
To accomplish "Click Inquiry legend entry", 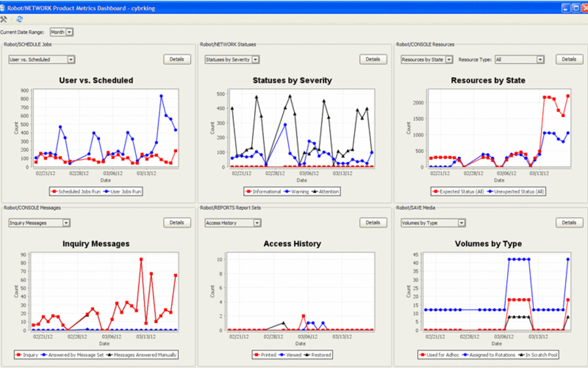I will tap(27, 355).
